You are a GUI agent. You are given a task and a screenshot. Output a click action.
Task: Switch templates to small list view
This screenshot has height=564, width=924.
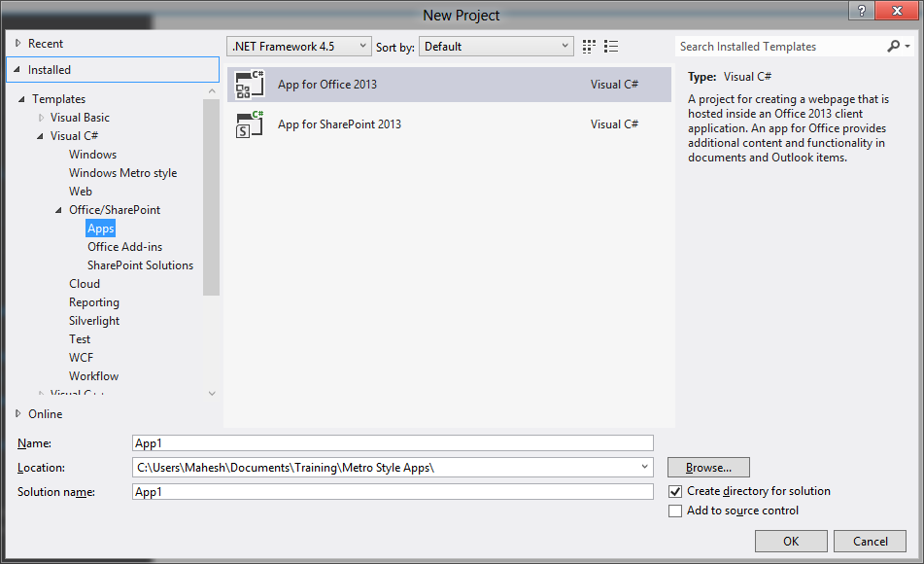point(611,46)
